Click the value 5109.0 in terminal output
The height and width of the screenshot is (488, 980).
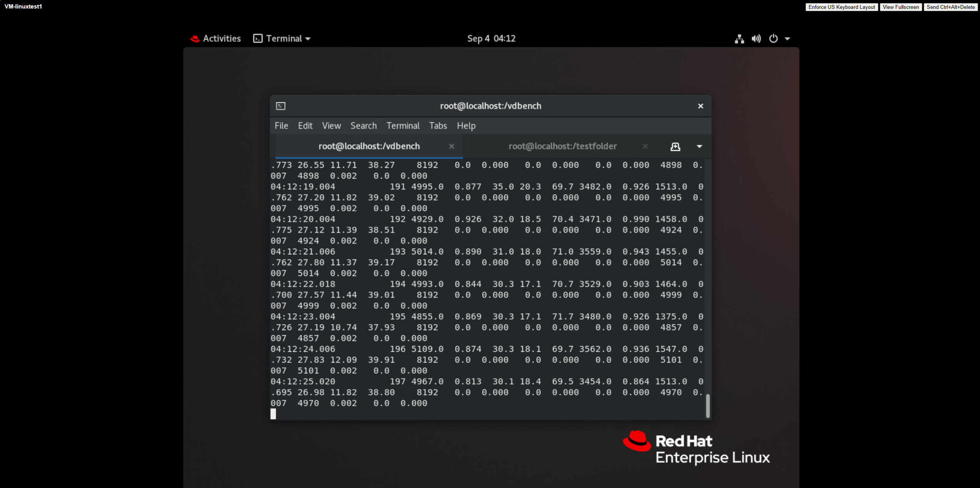(x=427, y=349)
